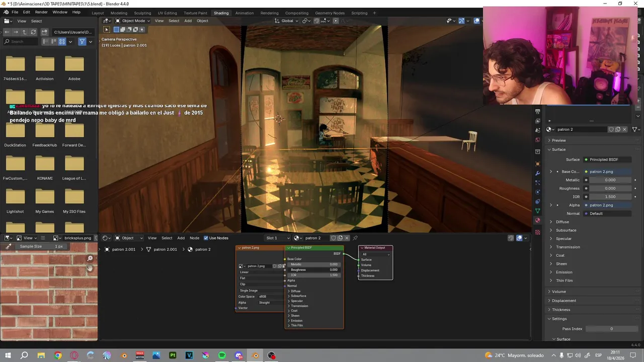This screenshot has height=362, width=644.
Task: Open the Linear interpolation dropdown on image node
Action: [261, 272]
